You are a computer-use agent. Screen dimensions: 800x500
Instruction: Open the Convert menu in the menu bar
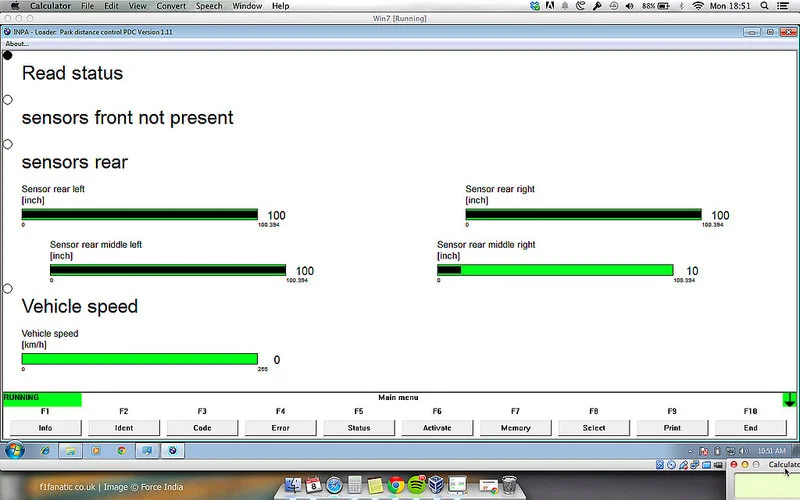[171, 6]
